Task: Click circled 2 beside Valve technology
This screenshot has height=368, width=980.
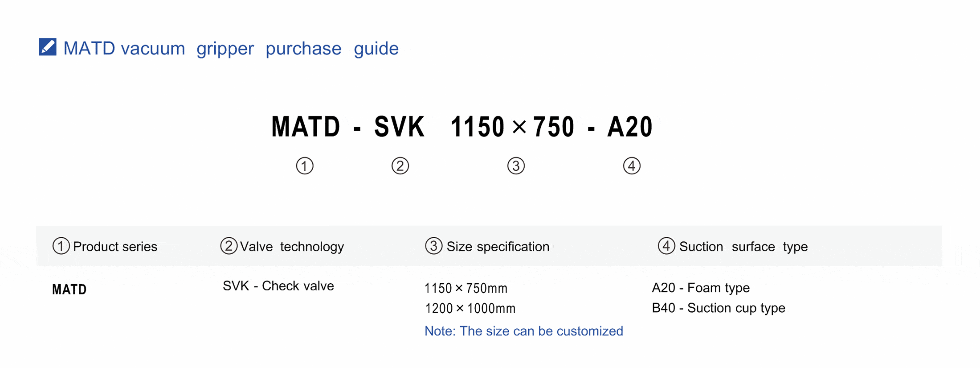Action: (x=229, y=246)
